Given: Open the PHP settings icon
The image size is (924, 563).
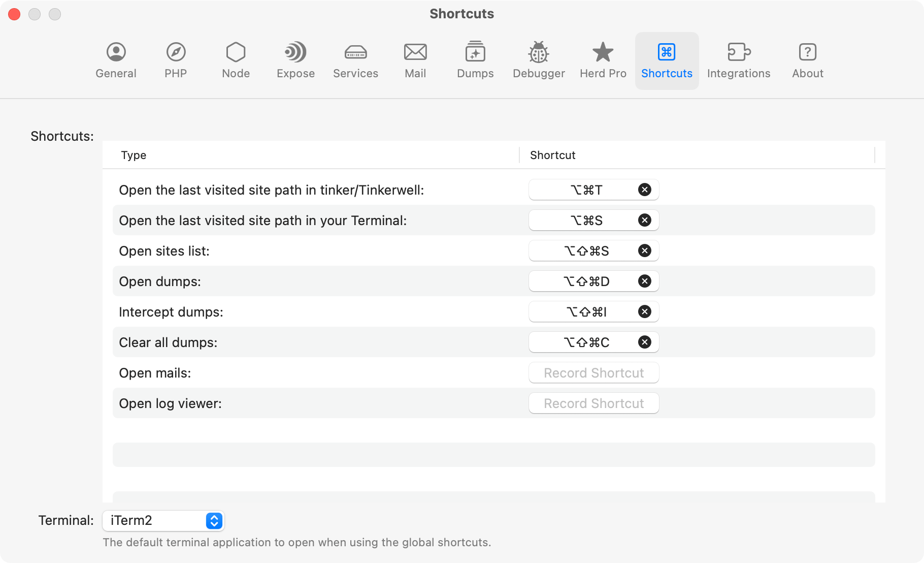Looking at the screenshot, I should click(x=176, y=59).
